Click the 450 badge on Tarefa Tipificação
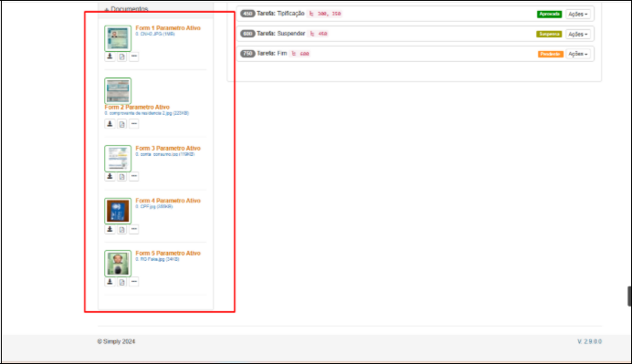 pyautogui.click(x=248, y=14)
